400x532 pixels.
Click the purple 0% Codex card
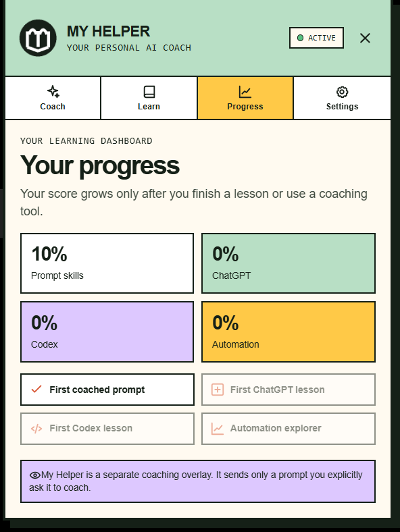coord(107,331)
